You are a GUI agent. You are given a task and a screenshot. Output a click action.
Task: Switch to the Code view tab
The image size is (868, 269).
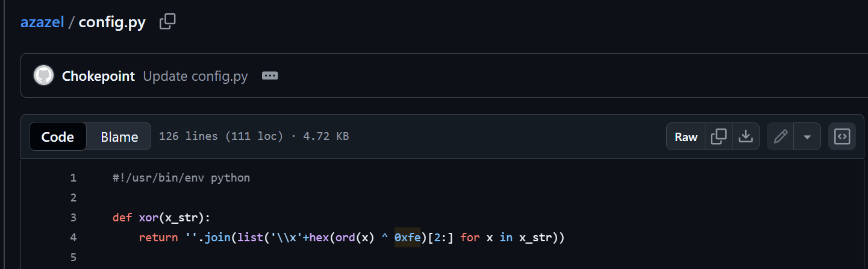point(58,136)
